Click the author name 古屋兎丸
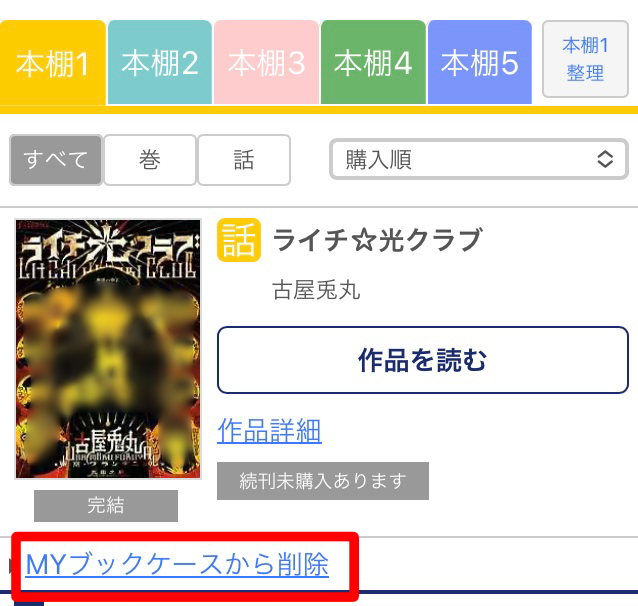The height and width of the screenshot is (606, 638). [x=316, y=290]
